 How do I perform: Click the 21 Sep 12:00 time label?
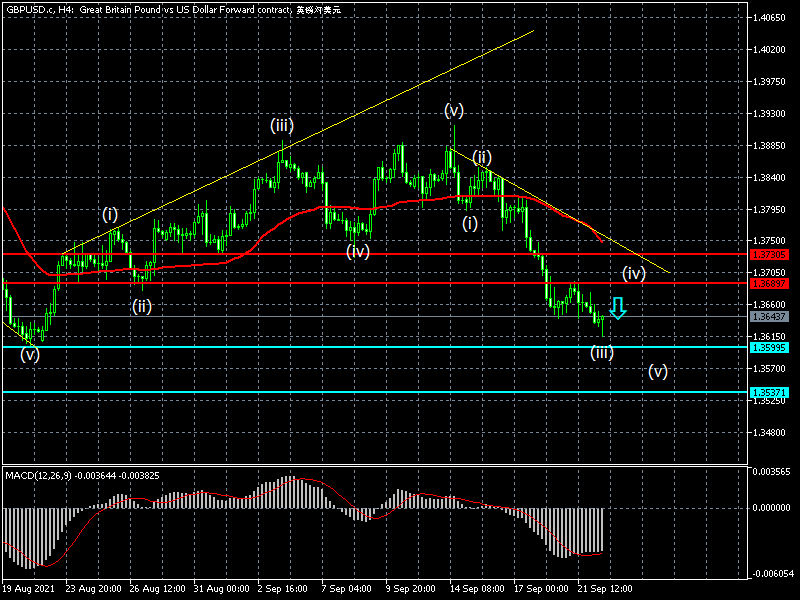(605, 588)
